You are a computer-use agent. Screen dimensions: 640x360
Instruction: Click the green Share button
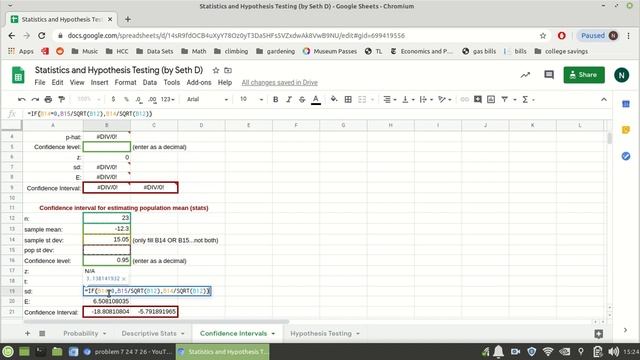pyautogui.click(x=584, y=75)
